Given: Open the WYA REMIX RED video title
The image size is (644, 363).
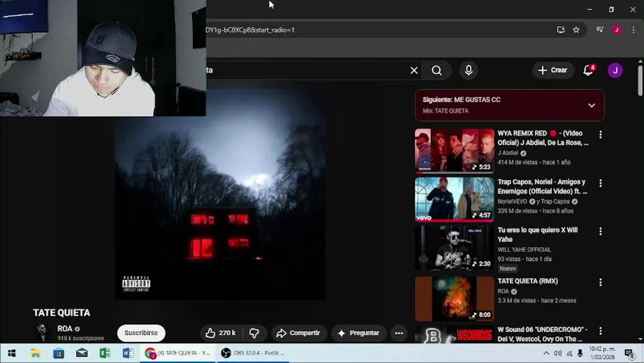Looking at the screenshot, I should [543, 138].
